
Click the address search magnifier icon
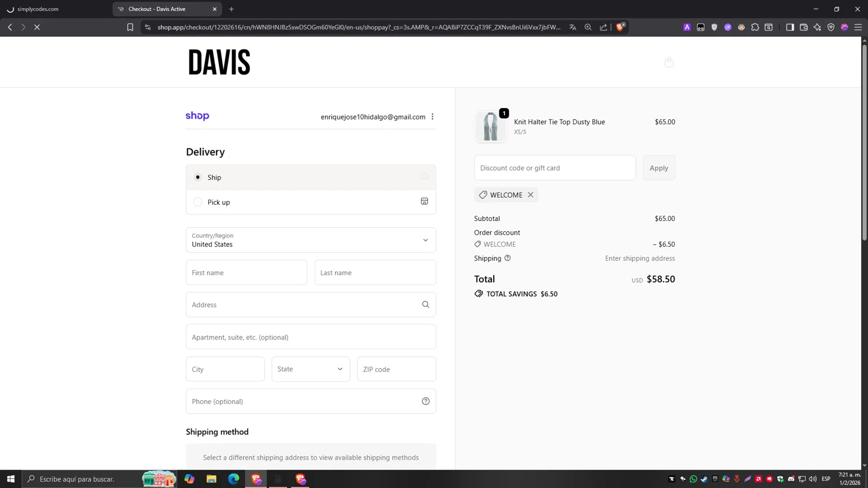tap(425, 305)
